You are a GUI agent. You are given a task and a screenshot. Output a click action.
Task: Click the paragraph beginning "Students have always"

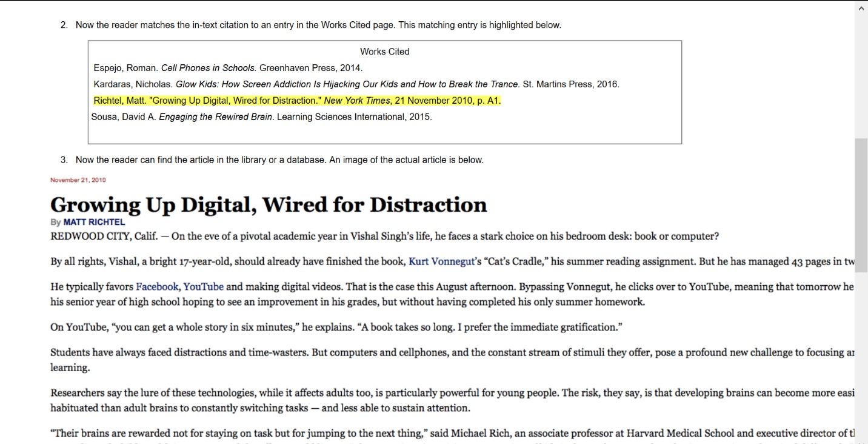pos(424,352)
